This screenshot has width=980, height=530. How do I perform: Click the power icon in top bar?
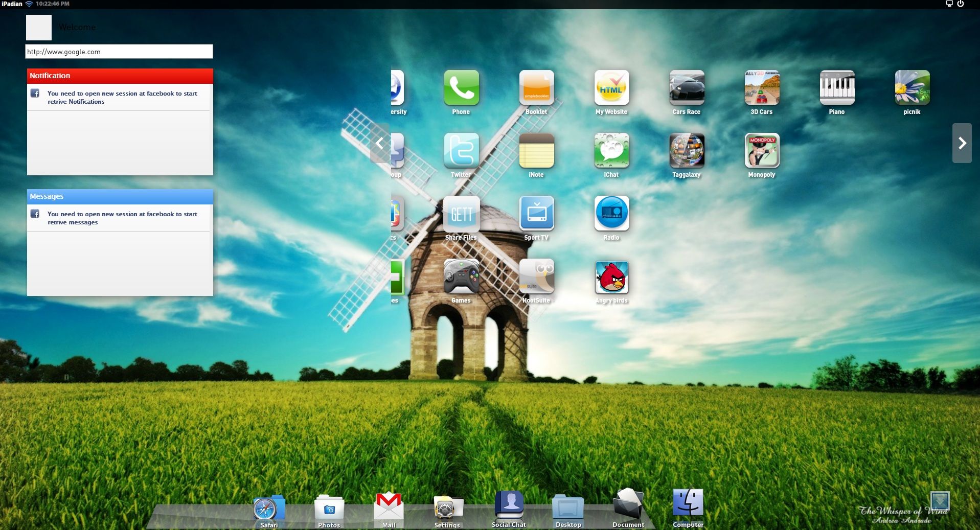[x=961, y=4]
